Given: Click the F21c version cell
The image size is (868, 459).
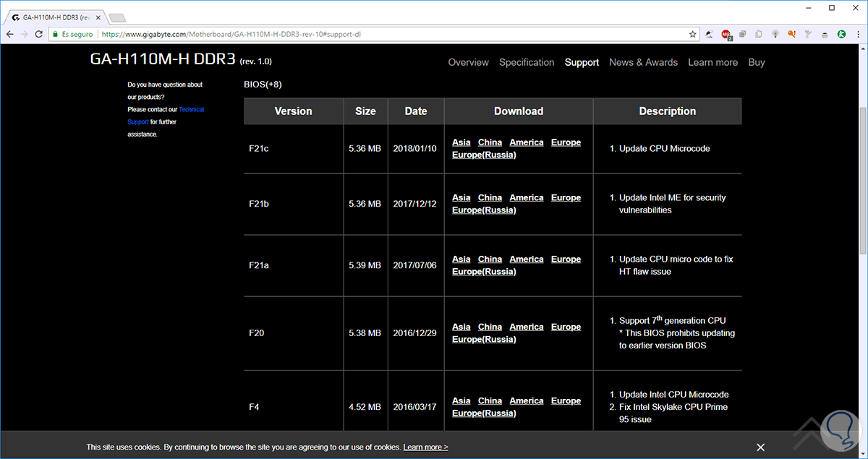Looking at the screenshot, I should pos(294,148).
